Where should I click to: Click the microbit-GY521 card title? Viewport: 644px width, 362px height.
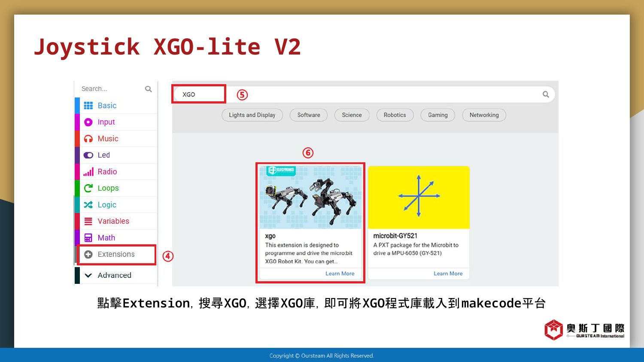(395, 236)
